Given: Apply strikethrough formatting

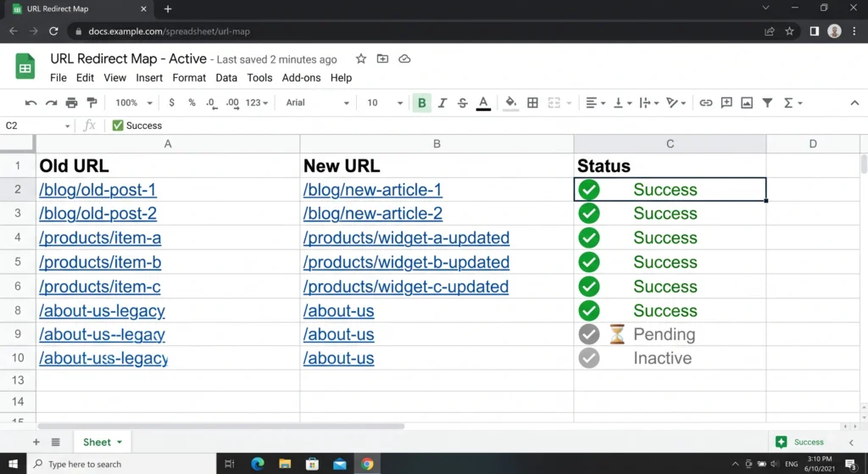Looking at the screenshot, I should pos(462,103).
